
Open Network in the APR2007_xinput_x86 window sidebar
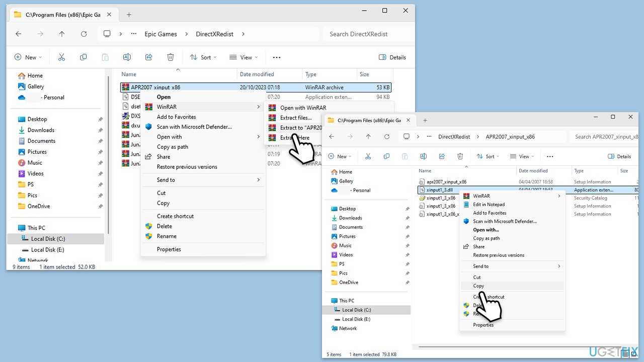[348, 329]
